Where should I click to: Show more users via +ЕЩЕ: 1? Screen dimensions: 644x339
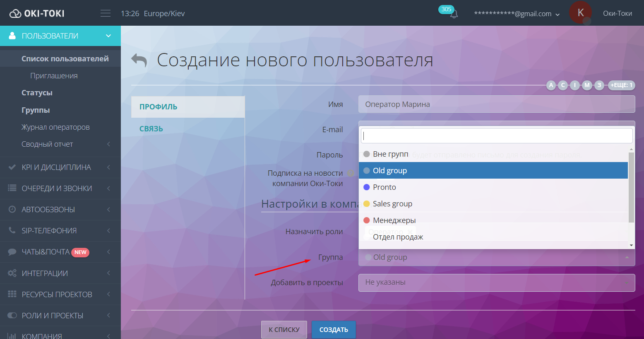click(621, 85)
